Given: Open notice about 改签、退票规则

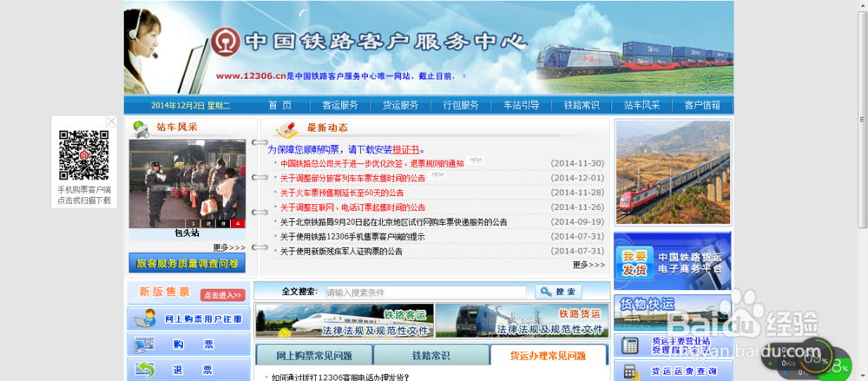Looking at the screenshot, I should [372, 163].
